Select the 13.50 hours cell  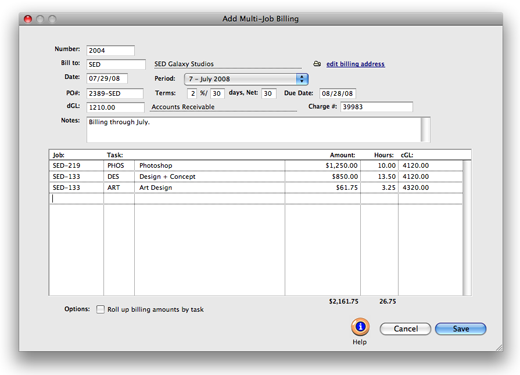tap(379, 177)
